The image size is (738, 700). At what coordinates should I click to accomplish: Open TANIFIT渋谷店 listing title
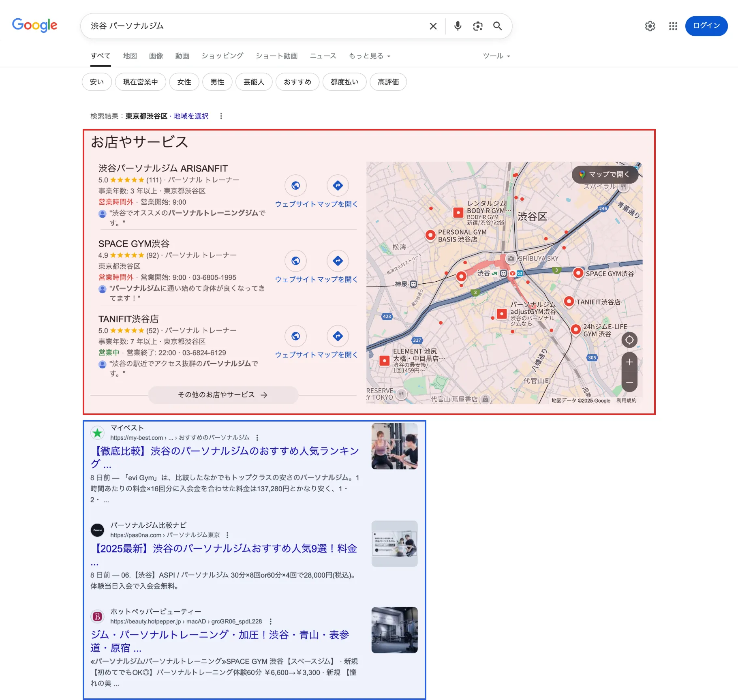click(128, 319)
